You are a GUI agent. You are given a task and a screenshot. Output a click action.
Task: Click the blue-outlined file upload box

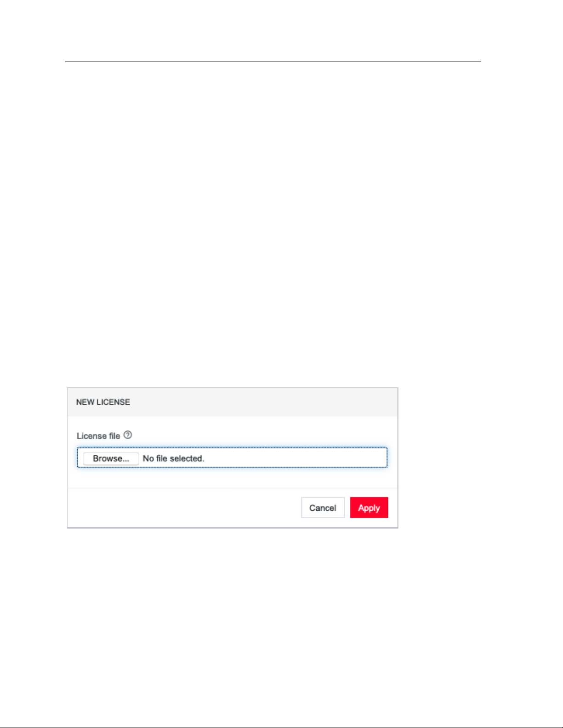232,457
